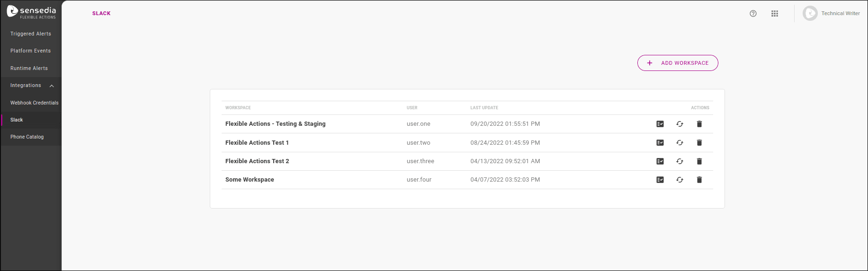Refresh the Flexible Actions Test 1 workspace
868x271 pixels.
[680, 142]
